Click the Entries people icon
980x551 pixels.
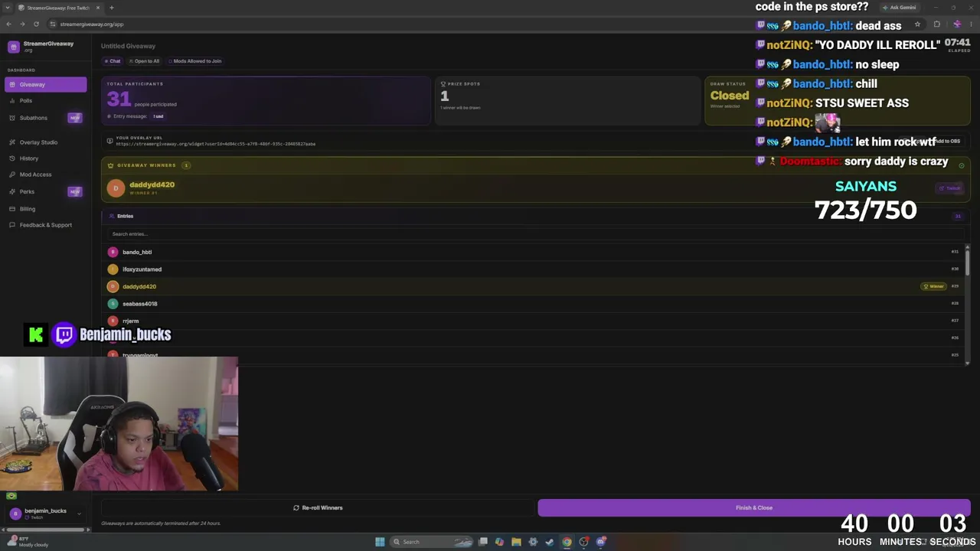(113, 216)
